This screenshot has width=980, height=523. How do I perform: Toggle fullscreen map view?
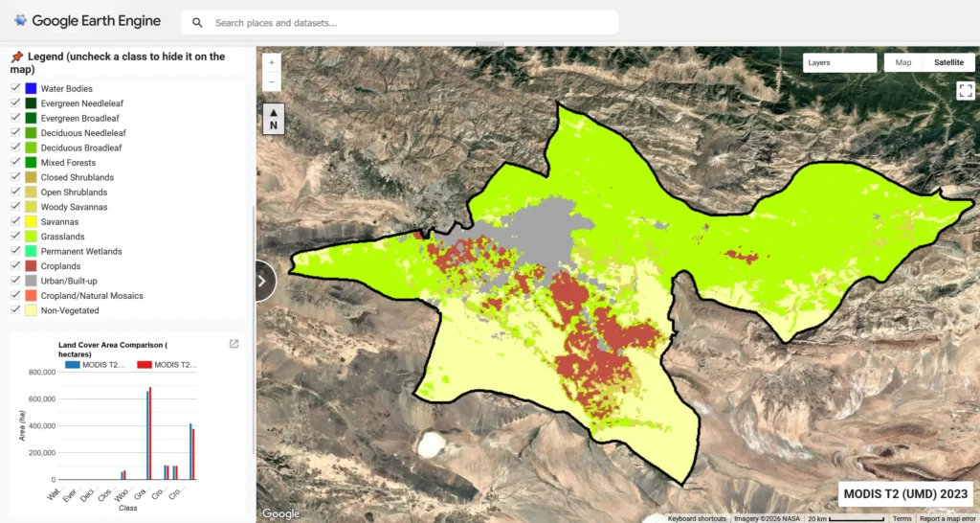point(965,91)
